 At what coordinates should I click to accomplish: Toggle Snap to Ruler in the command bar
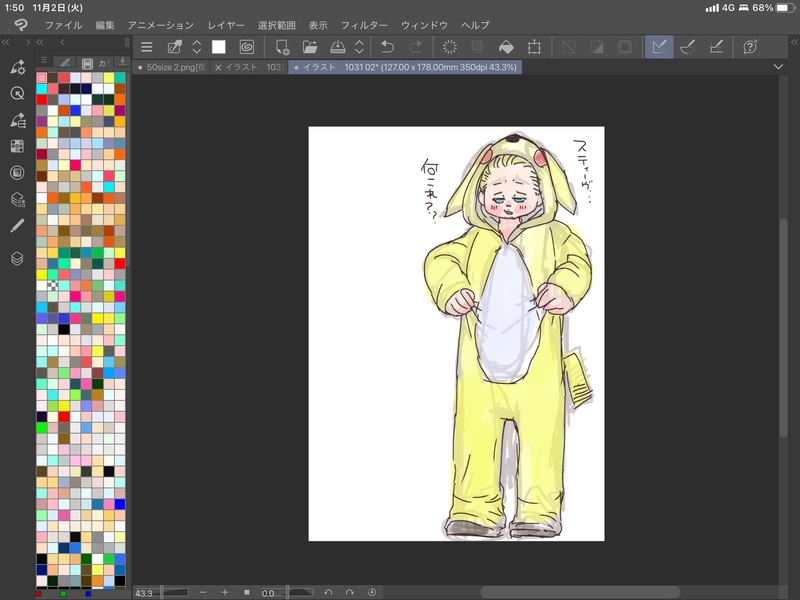659,47
